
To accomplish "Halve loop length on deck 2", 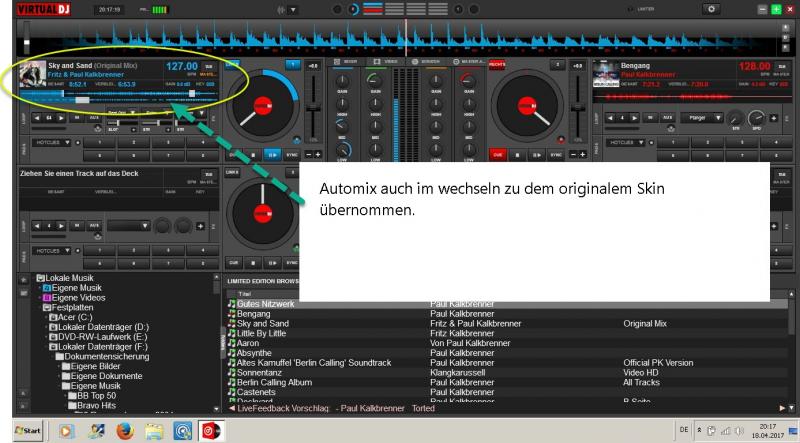I will (x=610, y=118).
